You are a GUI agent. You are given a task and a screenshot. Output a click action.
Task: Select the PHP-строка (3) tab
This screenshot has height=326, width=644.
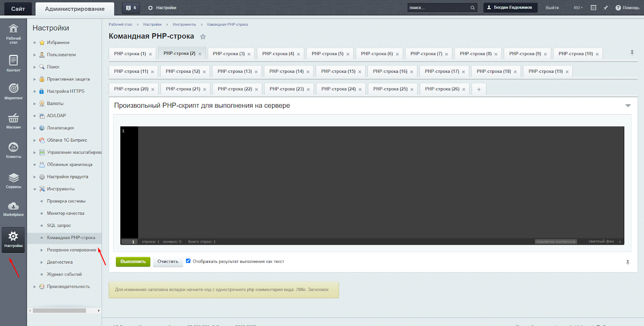tap(229, 54)
